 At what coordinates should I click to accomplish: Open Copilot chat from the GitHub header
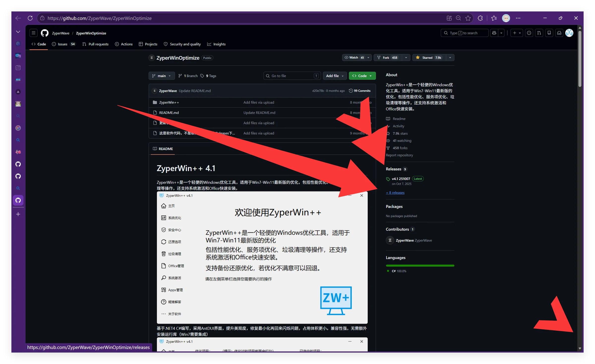coord(494,33)
